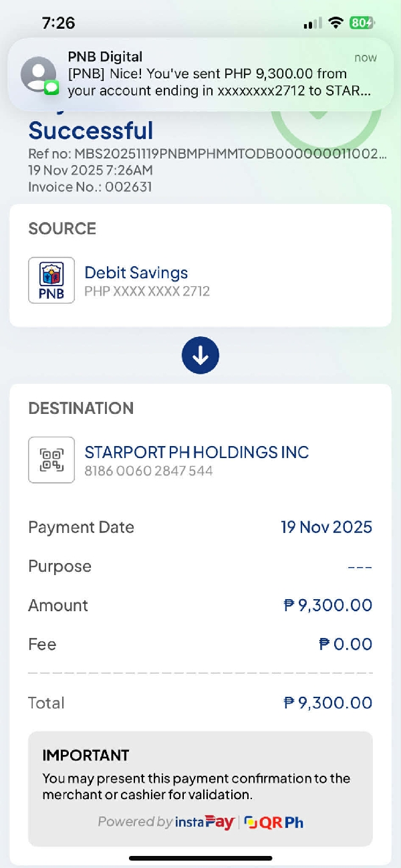401x868 pixels.
Task: Tap the InstaPay logo
Action: pos(205,822)
